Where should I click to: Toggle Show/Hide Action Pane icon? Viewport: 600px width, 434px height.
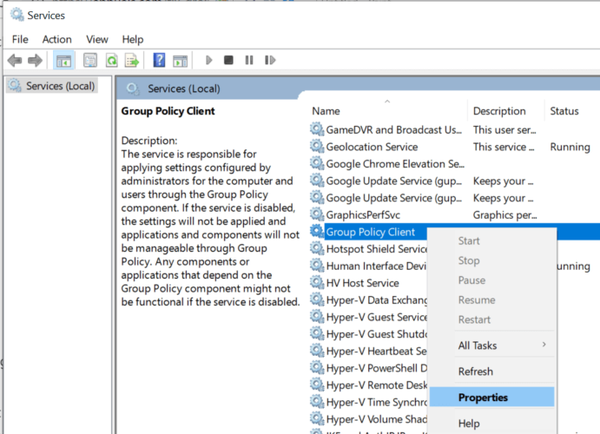point(180,60)
